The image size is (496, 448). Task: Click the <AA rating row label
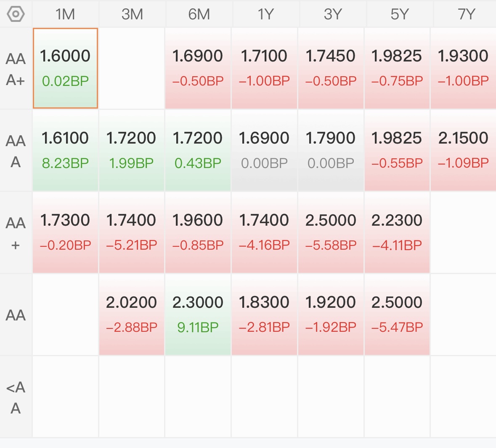tap(16, 397)
